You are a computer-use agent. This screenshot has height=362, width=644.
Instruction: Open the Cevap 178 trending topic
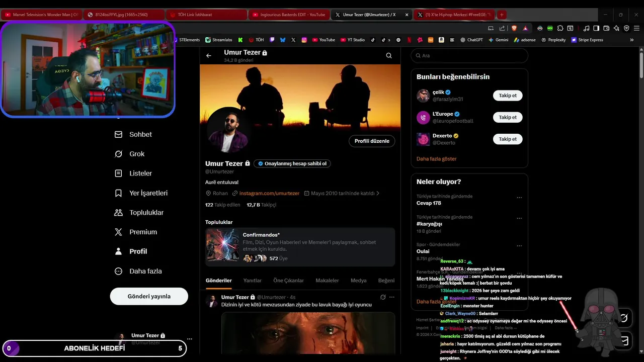pyautogui.click(x=429, y=203)
